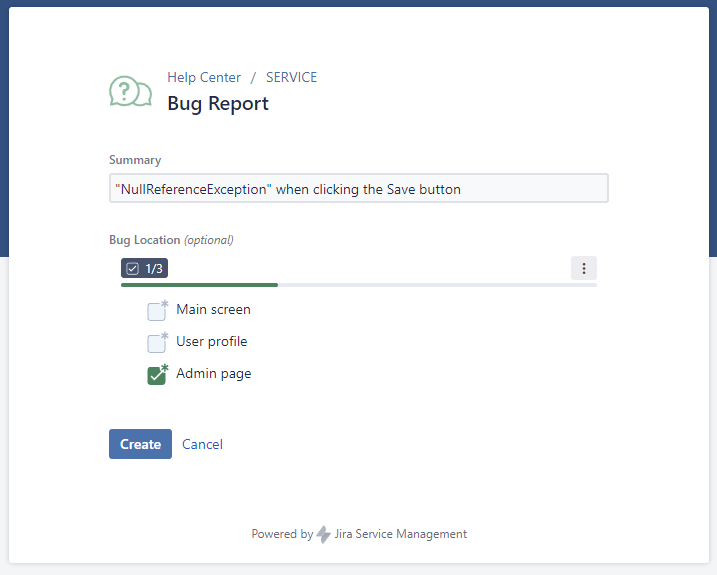717x575 pixels.
Task: Check the Main screen checkbox
Action: [x=156, y=311]
